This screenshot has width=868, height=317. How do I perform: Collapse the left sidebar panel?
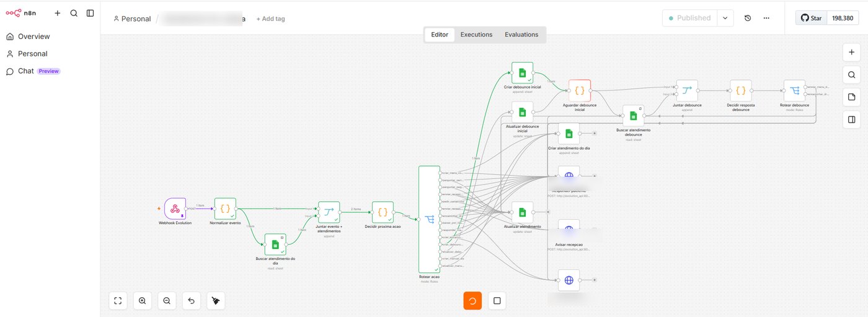pyautogui.click(x=91, y=13)
